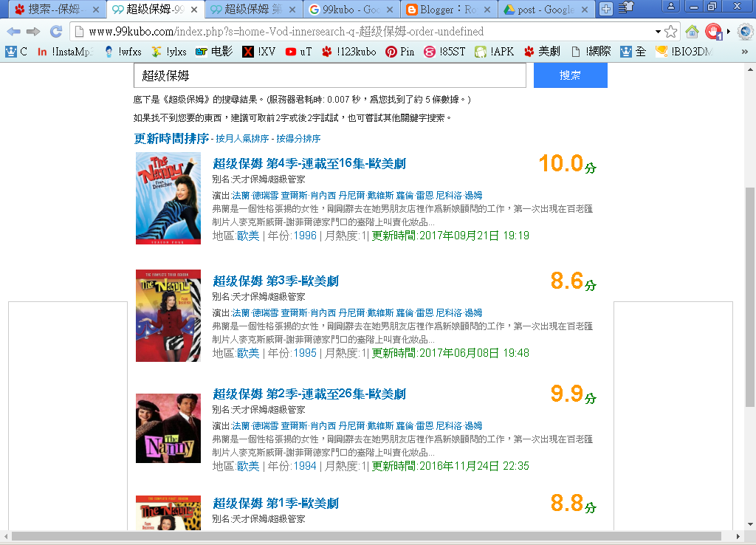The width and height of the screenshot is (756, 545).
Task: Click the season 2 actor link 尼科洛·湯姆
Action: (x=459, y=426)
